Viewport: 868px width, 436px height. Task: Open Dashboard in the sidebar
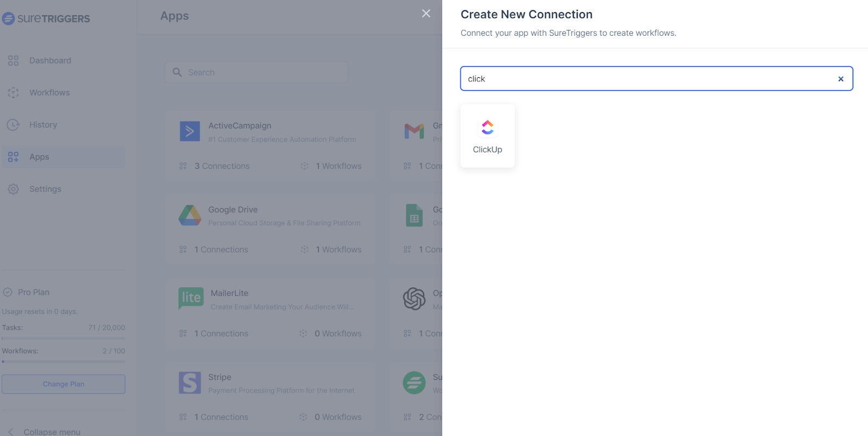[63, 60]
